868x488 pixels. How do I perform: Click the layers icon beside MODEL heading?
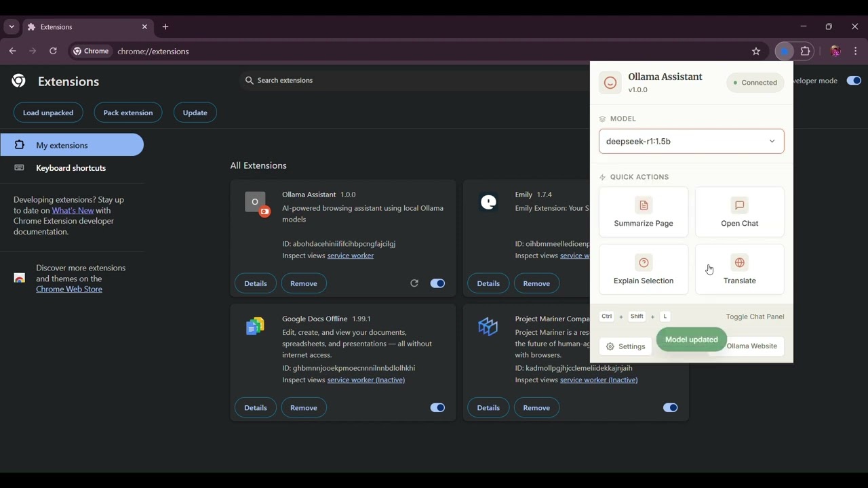coord(603,119)
